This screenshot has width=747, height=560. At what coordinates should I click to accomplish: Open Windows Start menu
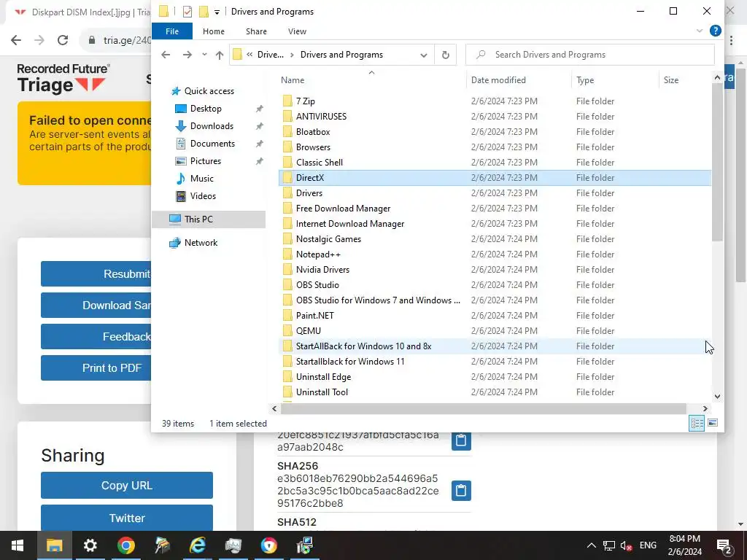point(18,545)
